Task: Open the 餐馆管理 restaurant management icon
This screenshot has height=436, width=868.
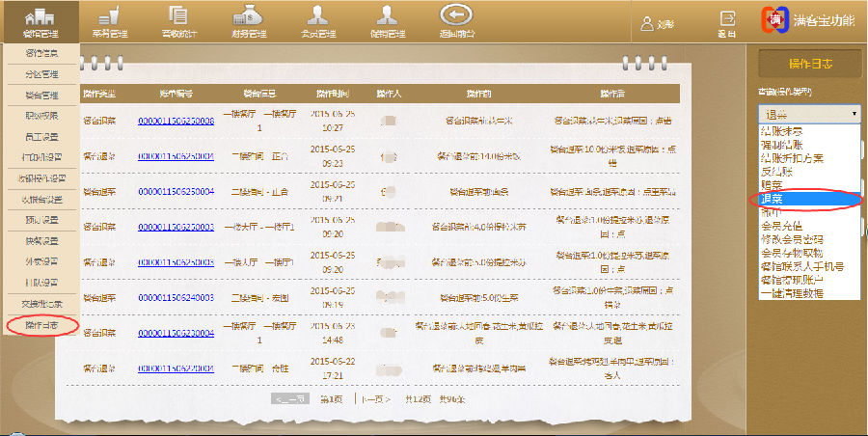Action: click(40, 19)
